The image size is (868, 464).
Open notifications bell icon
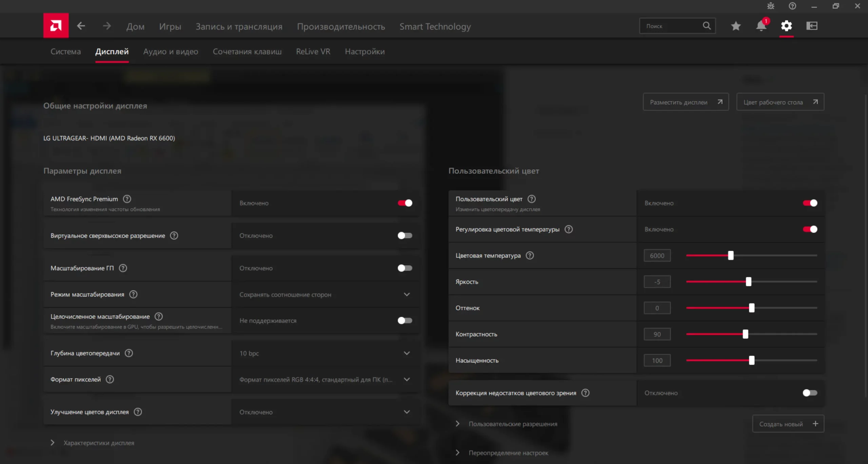tap(761, 26)
